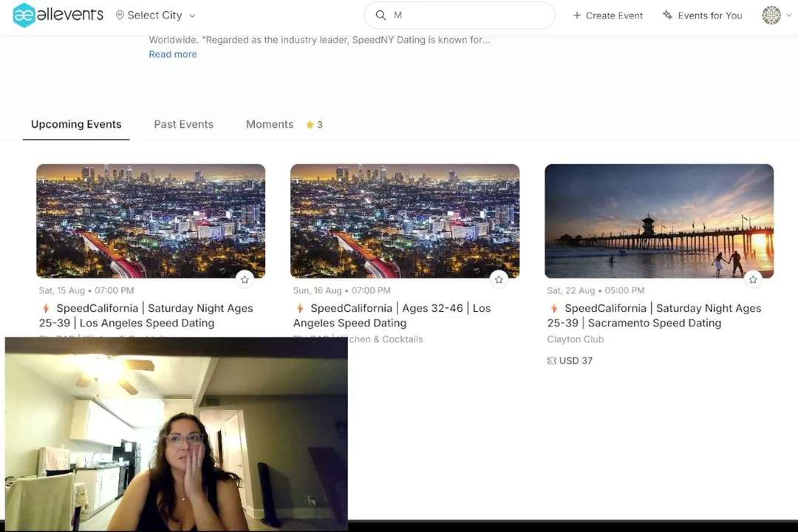
Task: Click lightning icon on Sacramento event title
Action: (554, 309)
